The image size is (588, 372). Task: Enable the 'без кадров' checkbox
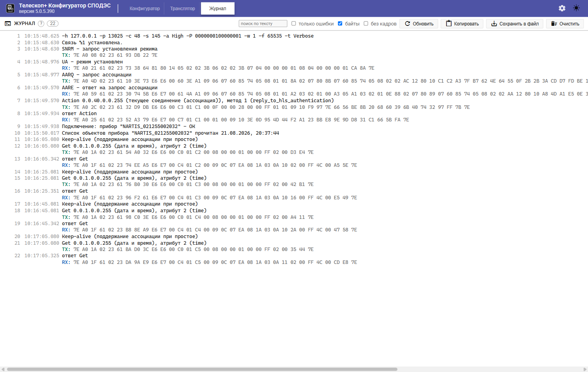[366, 23]
